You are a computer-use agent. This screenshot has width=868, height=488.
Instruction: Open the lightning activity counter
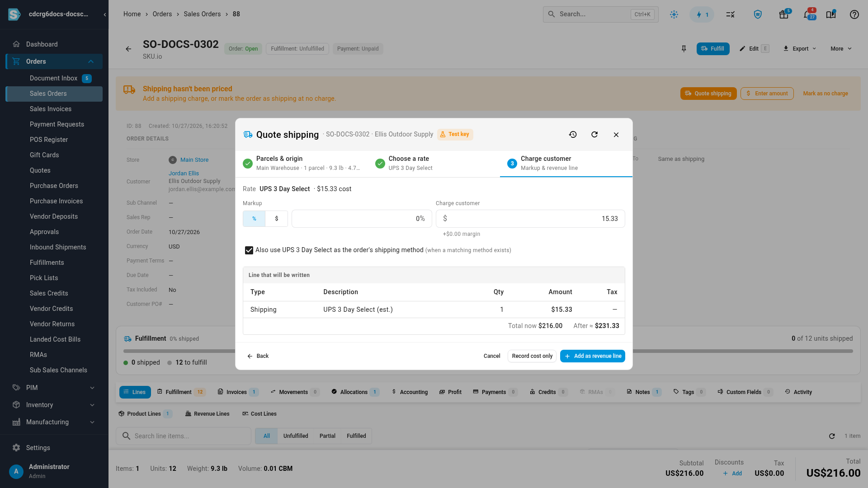coord(702,14)
